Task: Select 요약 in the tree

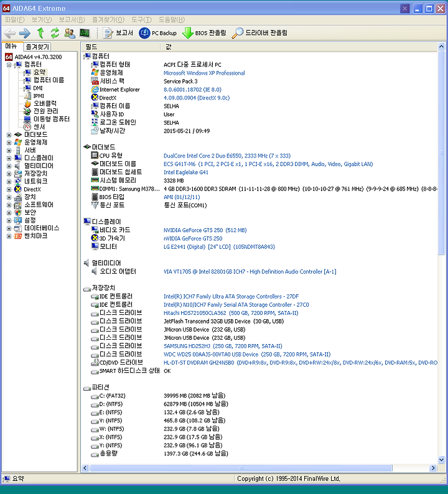Action: coord(40,72)
